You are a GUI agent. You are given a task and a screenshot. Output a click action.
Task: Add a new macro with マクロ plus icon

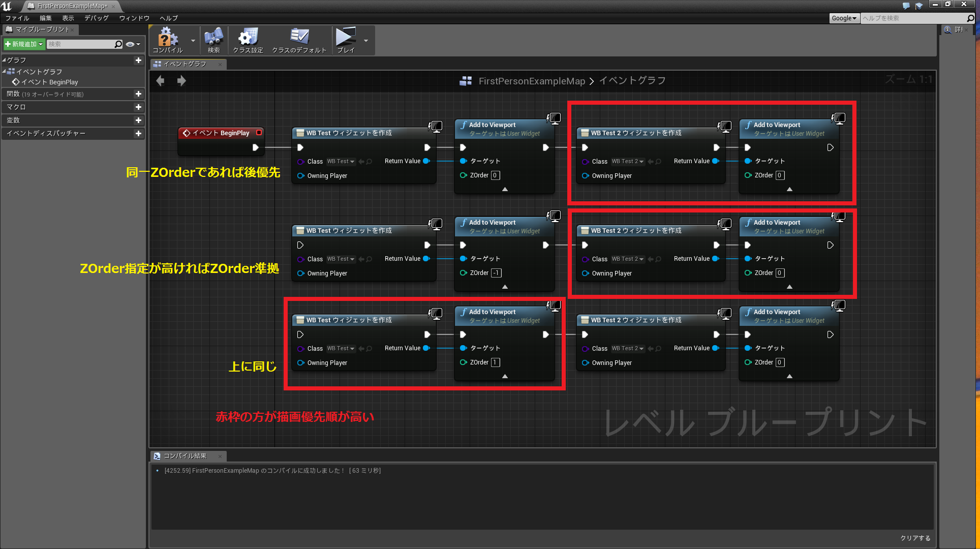(138, 107)
